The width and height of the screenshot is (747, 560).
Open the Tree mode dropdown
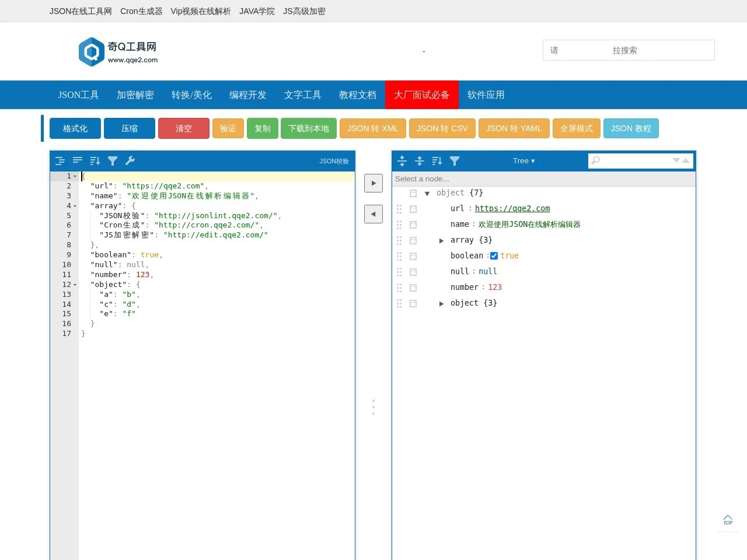point(523,161)
